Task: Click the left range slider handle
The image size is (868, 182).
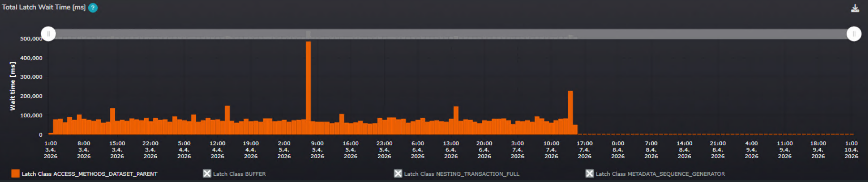Action: coord(48,34)
